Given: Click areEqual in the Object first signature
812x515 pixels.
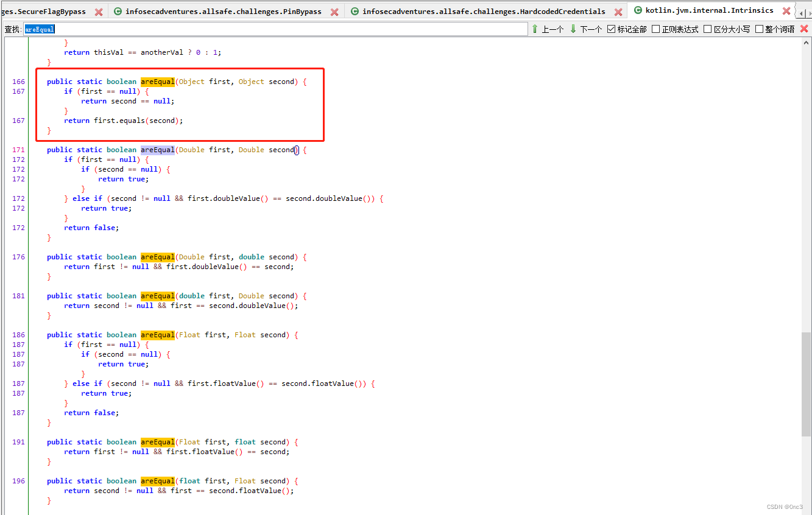Looking at the screenshot, I should pyautogui.click(x=158, y=82).
